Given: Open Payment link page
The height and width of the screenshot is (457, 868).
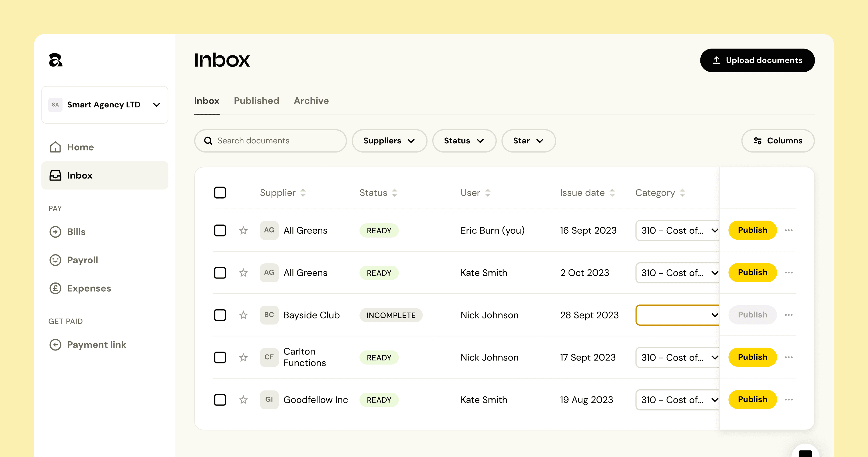Looking at the screenshot, I should pyautogui.click(x=97, y=344).
